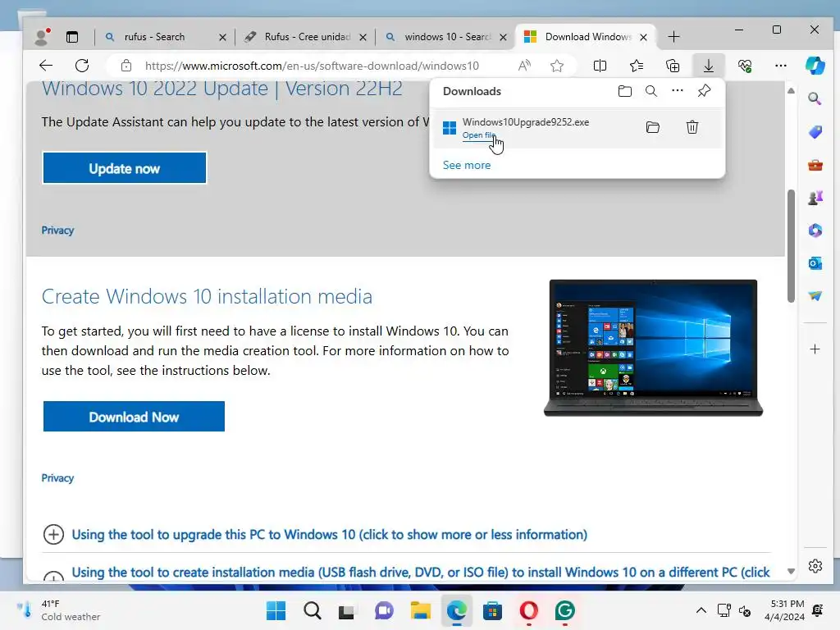Close the windows 10 - Search tab

tap(503, 38)
